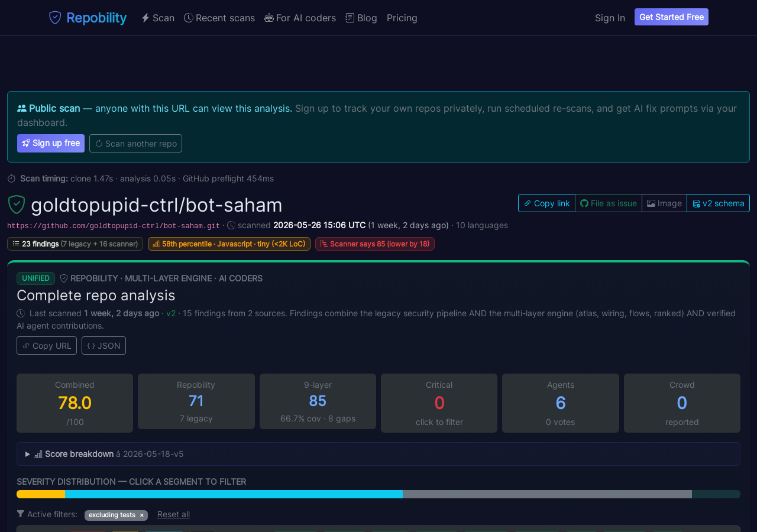Click the bar chart icon on 58th percentile badge
757x532 pixels.
coord(156,244)
